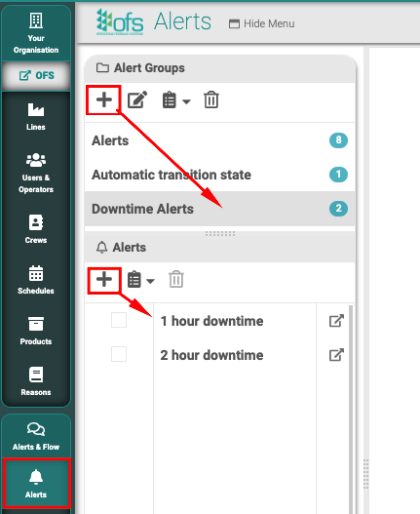420x514 pixels.
Task: Add a new alert group with plus icon
Action: (104, 99)
